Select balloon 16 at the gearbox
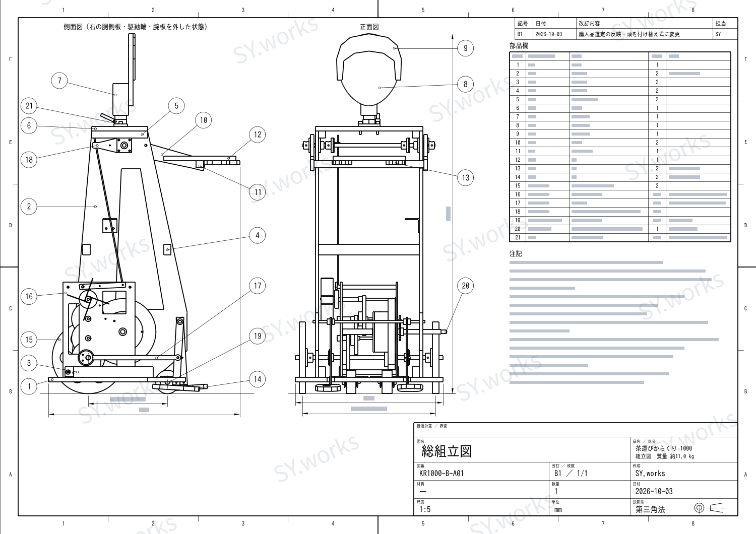 pos(29,296)
